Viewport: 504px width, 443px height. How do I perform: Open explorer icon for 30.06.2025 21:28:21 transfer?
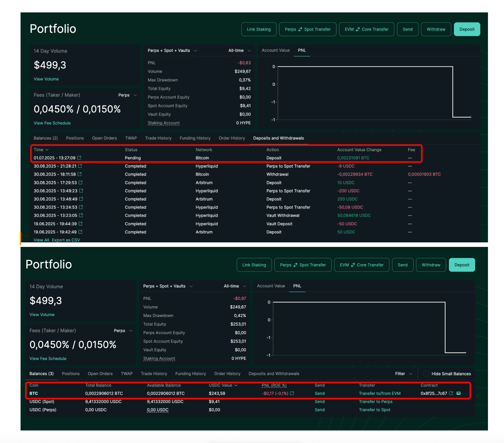click(x=80, y=166)
